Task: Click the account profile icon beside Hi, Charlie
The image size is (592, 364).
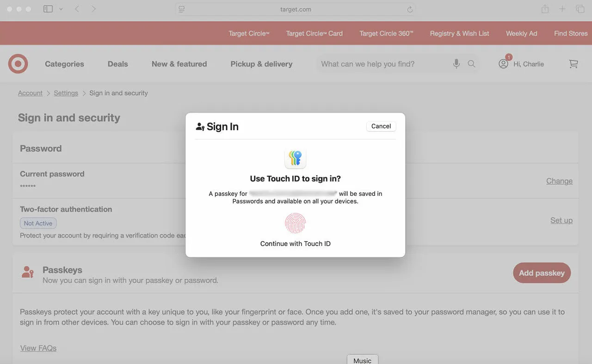Action: [x=503, y=64]
